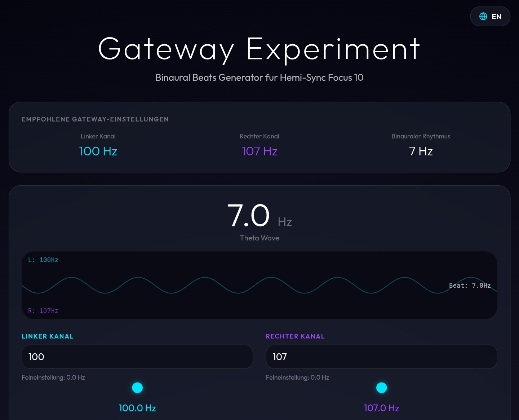Click the Gateway Experiment page title
This screenshot has width=519, height=420.
(259, 50)
